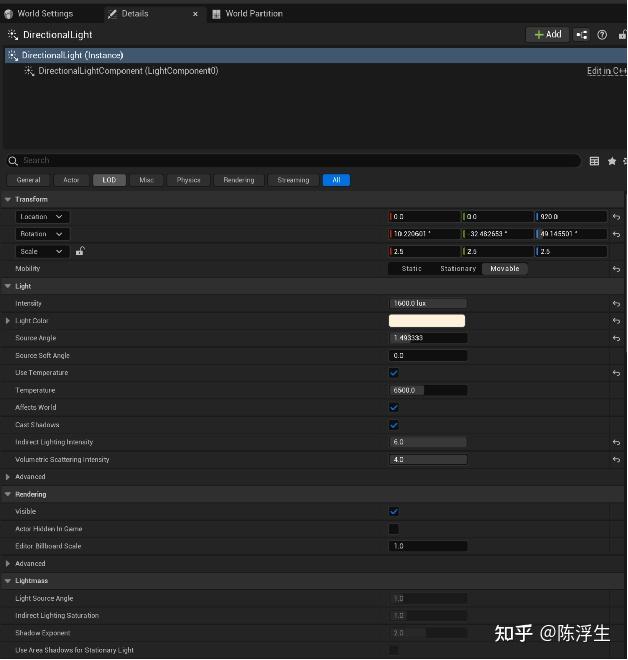Screen dimensions: 628x660
Task: Reset Location to default arrow
Action: pyautogui.click(x=617, y=217)
